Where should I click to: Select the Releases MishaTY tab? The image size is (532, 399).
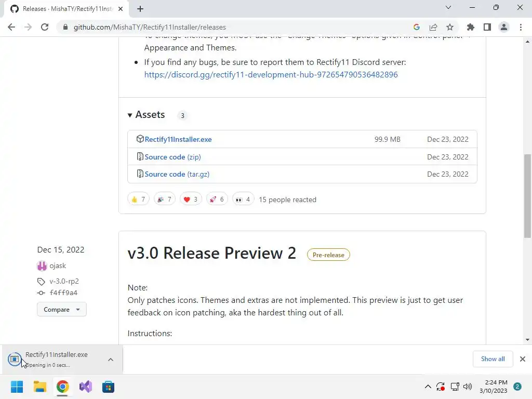pyautogui.click(x=66, y=9)
